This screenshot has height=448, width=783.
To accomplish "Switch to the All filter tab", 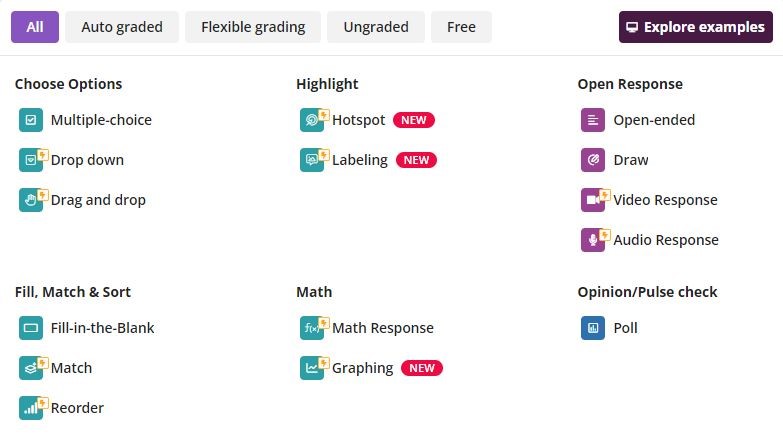I will (35, 27).
